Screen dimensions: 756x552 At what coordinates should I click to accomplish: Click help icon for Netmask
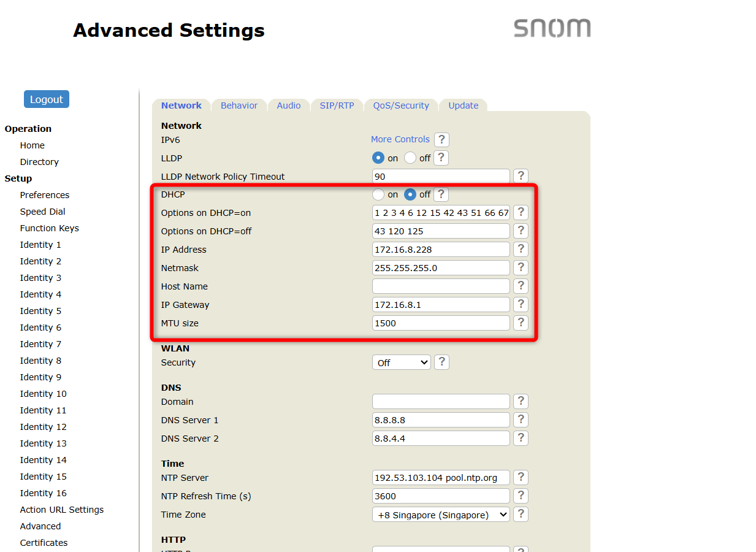[x=521, y=268]
